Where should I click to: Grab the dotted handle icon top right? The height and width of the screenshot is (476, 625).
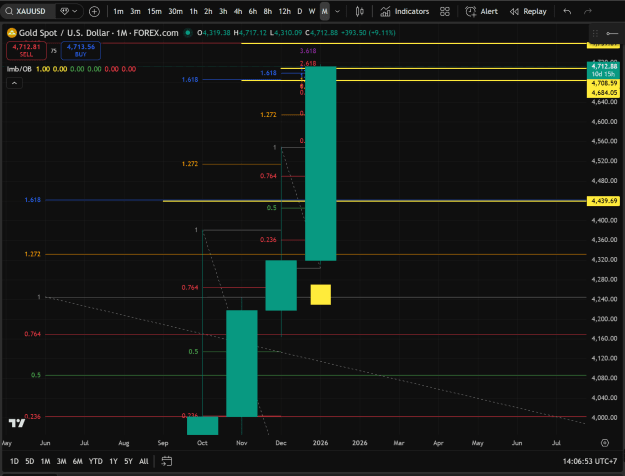point(595,33)
